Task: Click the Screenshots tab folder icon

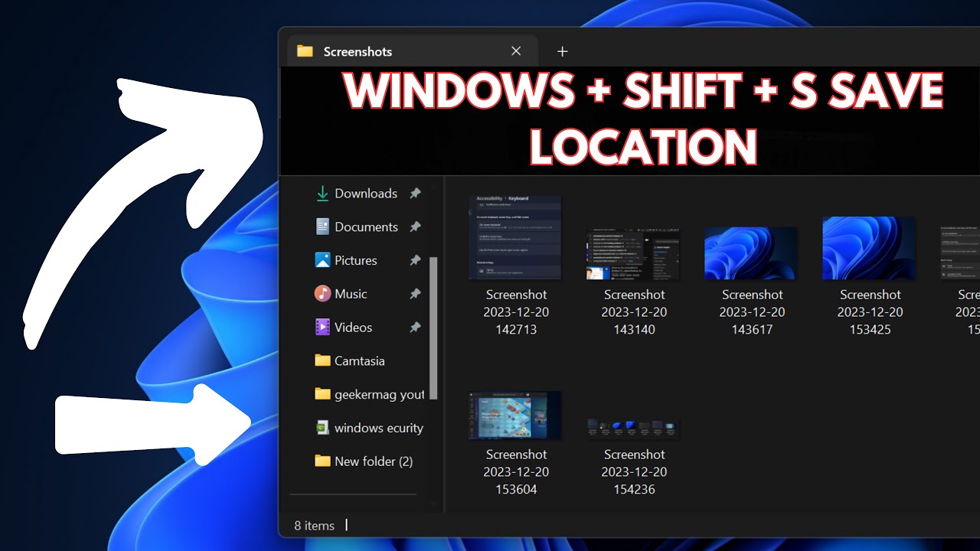Action: (x=305, y=51)
